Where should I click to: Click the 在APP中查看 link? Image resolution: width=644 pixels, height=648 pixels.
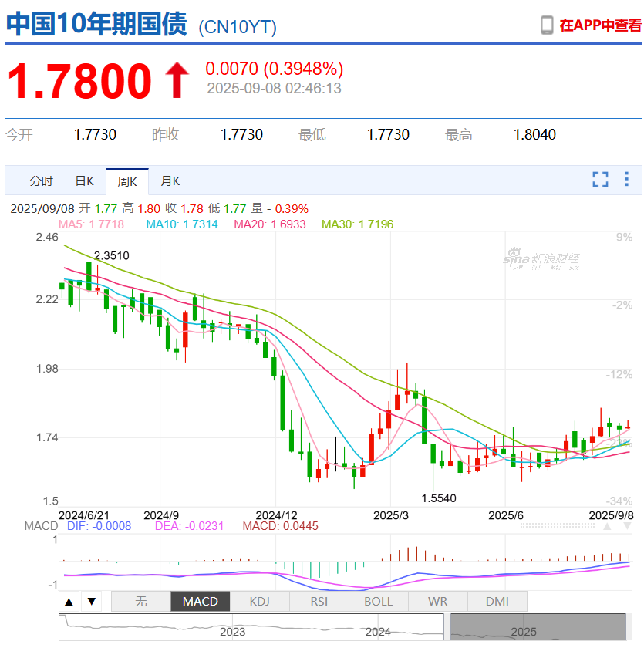[x=600, y=25]
